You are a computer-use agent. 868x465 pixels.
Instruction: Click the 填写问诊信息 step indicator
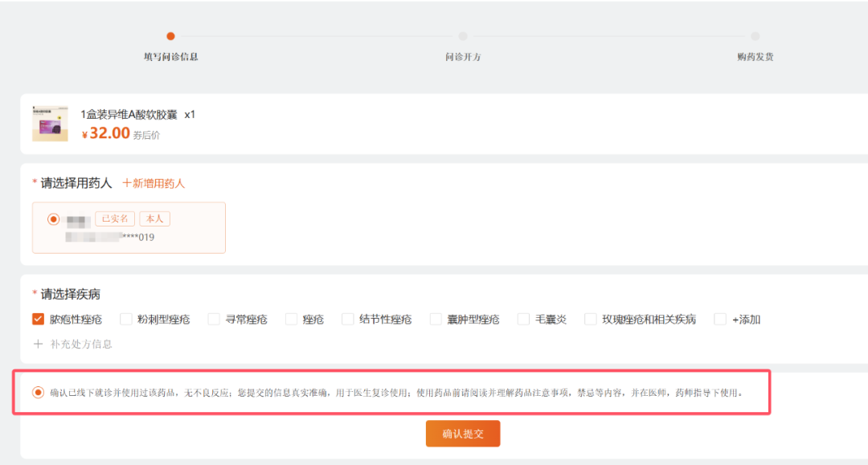pos(170,36)
